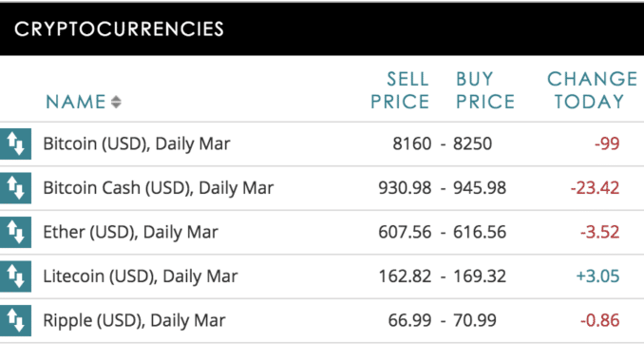644x362 pixels.
Task: Click the trade arrows icon for Ether
Action: [x=15, y=232]
